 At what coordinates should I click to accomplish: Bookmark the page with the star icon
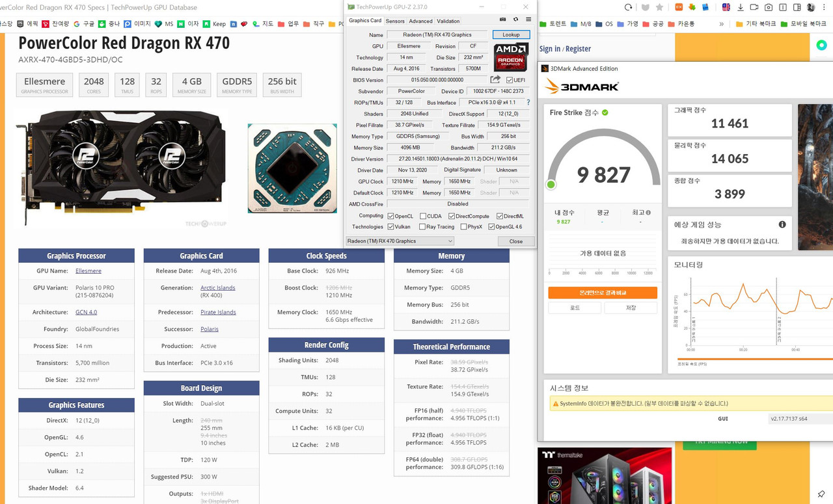click(660, 7)
